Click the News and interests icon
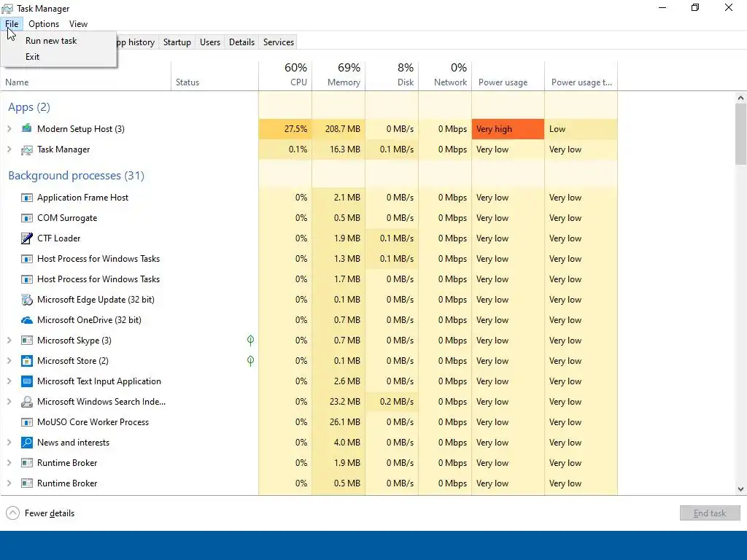This screenshot has width=747, height=560. (27, 443)
